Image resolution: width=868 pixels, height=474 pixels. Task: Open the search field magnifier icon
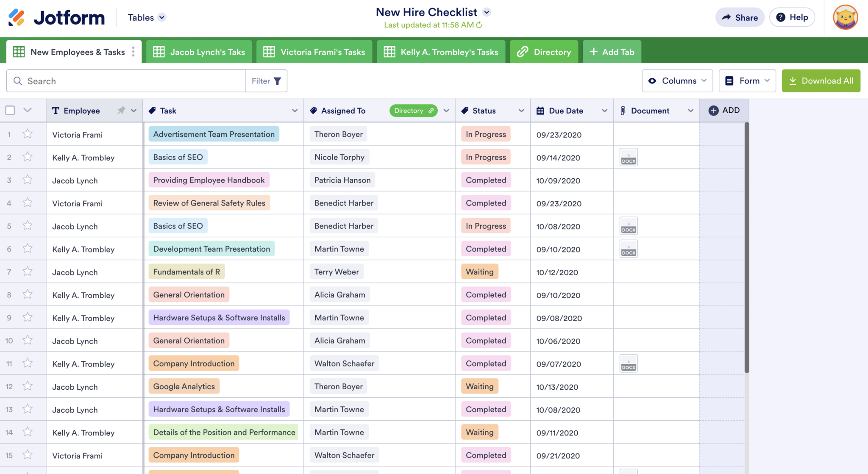(18, 80)
